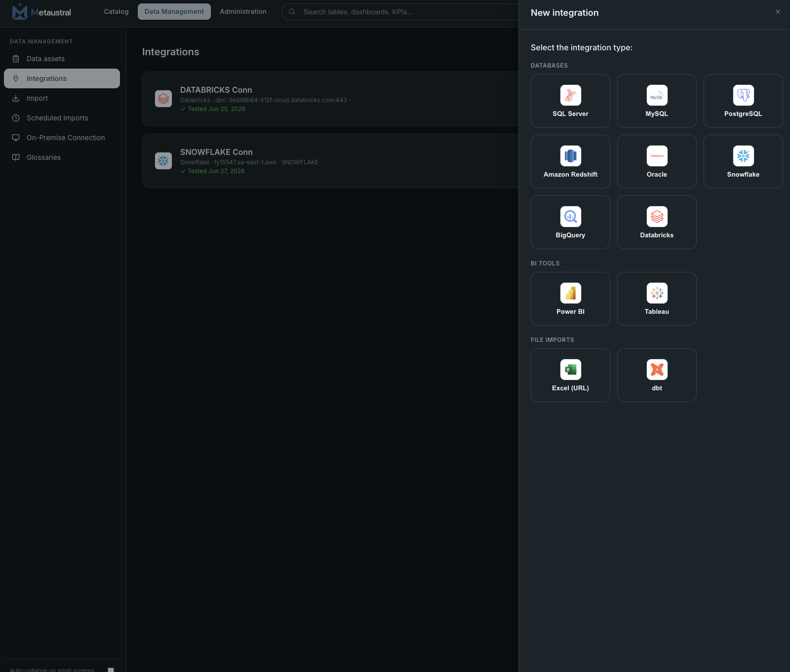Open Scheduled Imports in the sidebar
This screenshot has height=672, width=790.
62,118
